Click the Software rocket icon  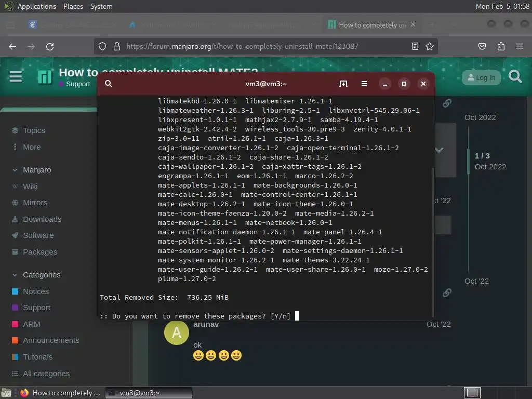tap(15, 235)
